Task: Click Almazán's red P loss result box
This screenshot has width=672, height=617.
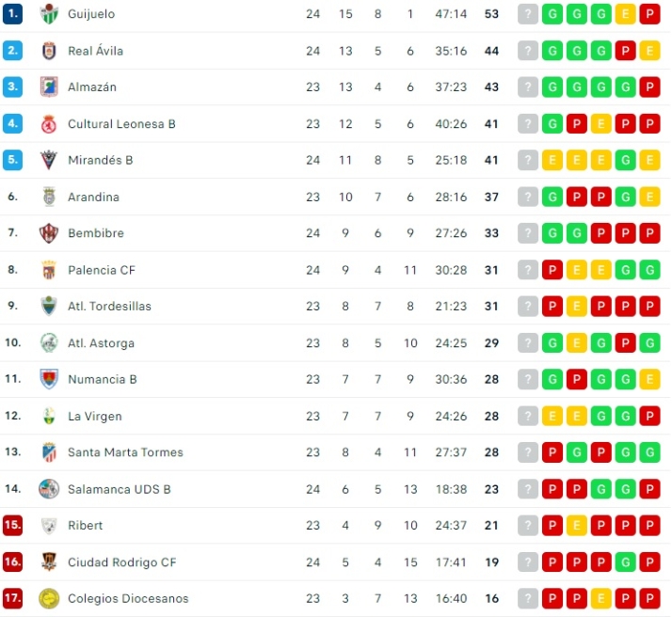Action: pyautogui.click(x=649, y=87)
